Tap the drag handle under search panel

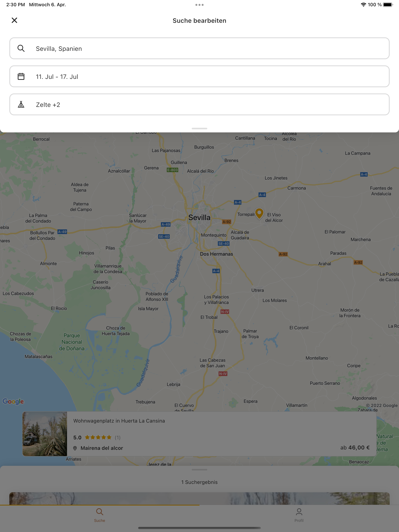[199, 129]
